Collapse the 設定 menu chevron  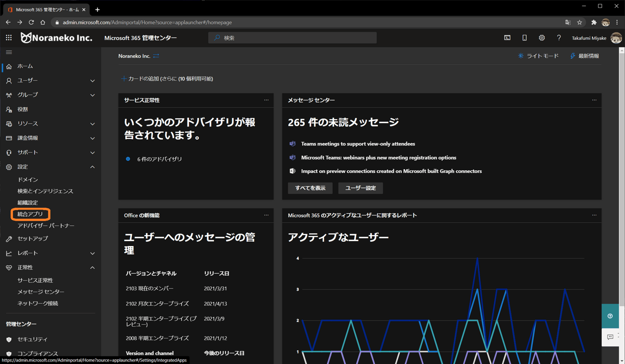pos(93,167)
